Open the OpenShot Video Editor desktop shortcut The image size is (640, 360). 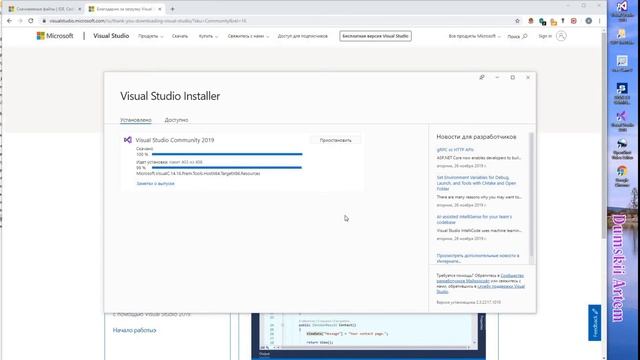622,149
